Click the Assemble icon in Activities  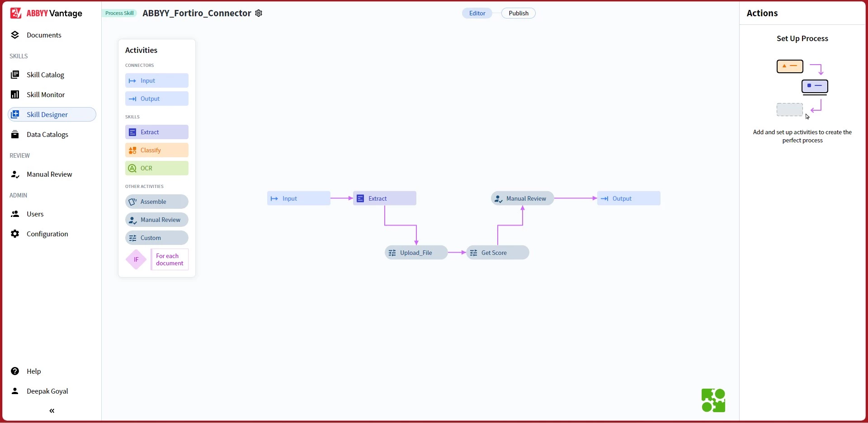pos(132,202)
